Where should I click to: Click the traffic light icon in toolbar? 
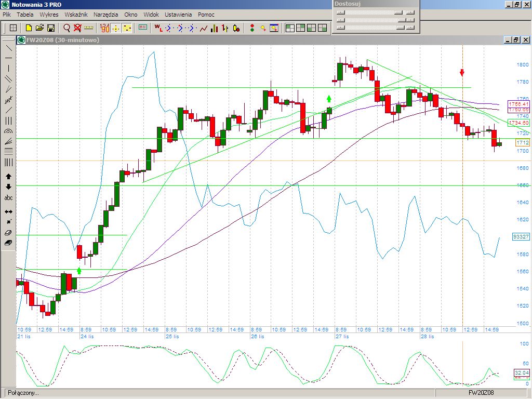coord(252,28)
